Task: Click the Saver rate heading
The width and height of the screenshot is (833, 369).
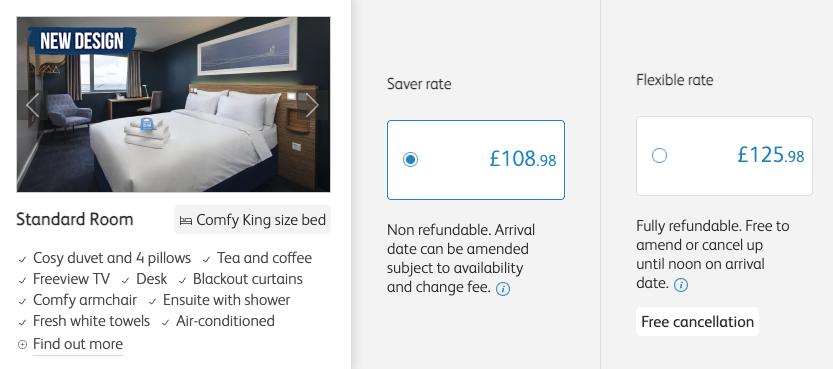Action: click(x=419, y=84)
